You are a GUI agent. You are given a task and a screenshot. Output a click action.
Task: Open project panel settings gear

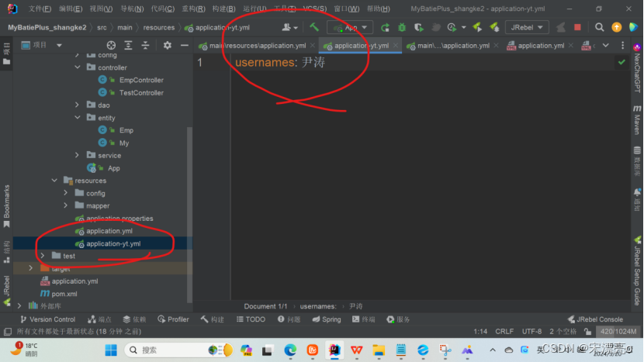pyautogui.click(x=167, y=46)
